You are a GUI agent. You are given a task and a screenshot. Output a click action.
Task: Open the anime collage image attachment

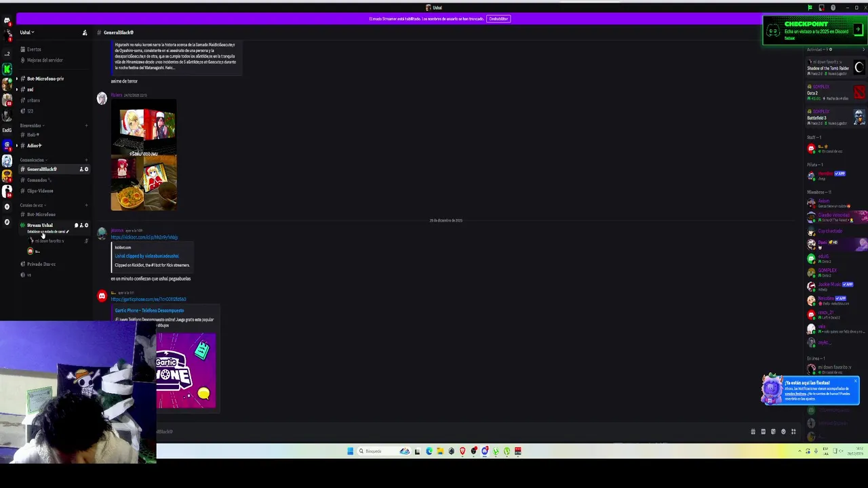[x=144, y=155]
